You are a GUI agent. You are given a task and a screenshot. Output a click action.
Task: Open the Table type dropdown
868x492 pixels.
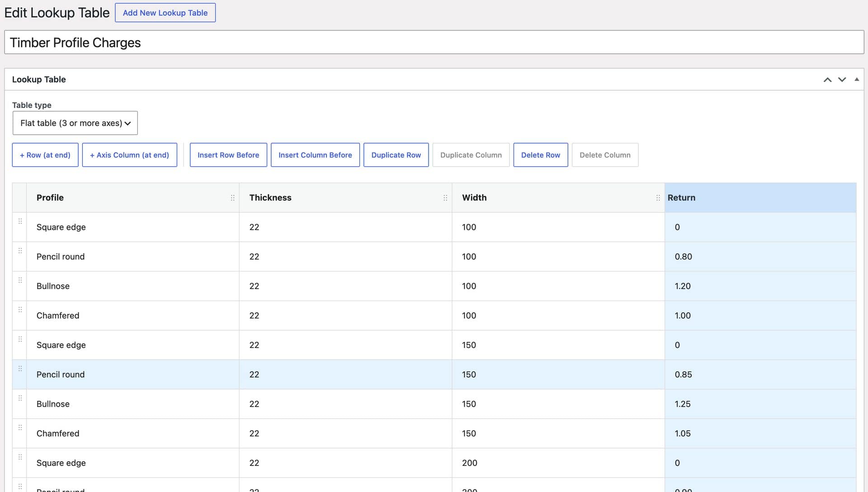click(x=75, y=123)
